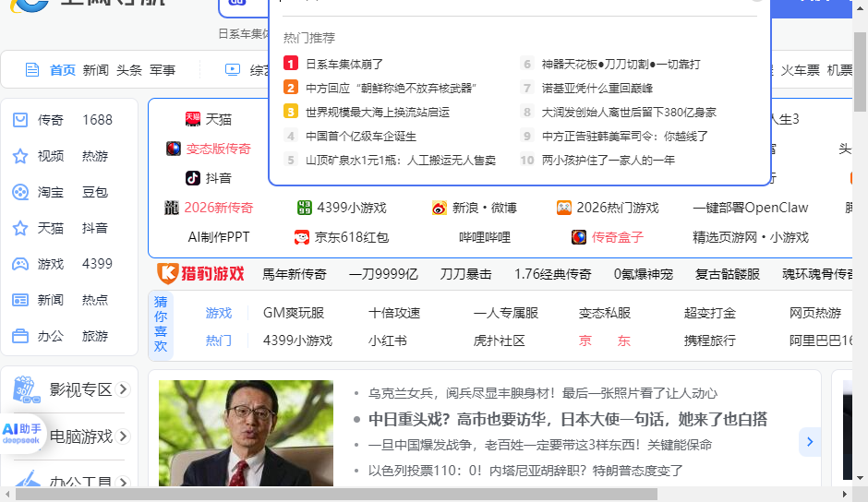Screen dimensions: 868x502
Task: Click the horizontal scrollbar thumb
Action: click(x=336, y=494)
